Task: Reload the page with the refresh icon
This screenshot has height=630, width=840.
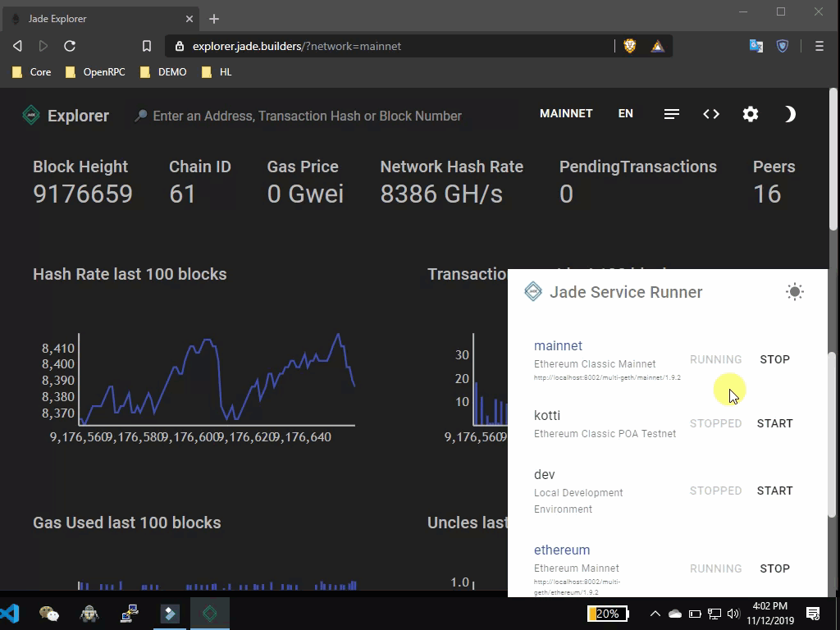Action: [x=70, y=46]
